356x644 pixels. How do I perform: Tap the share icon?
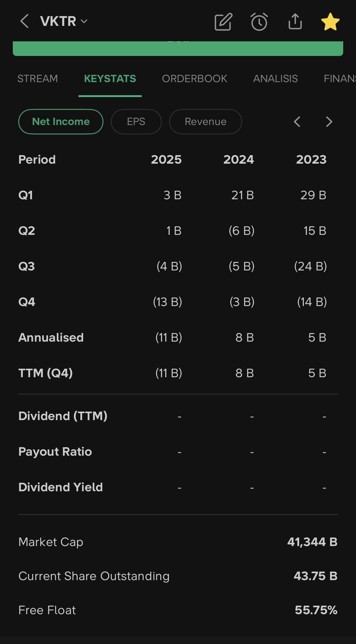click(x=295, y=22)
